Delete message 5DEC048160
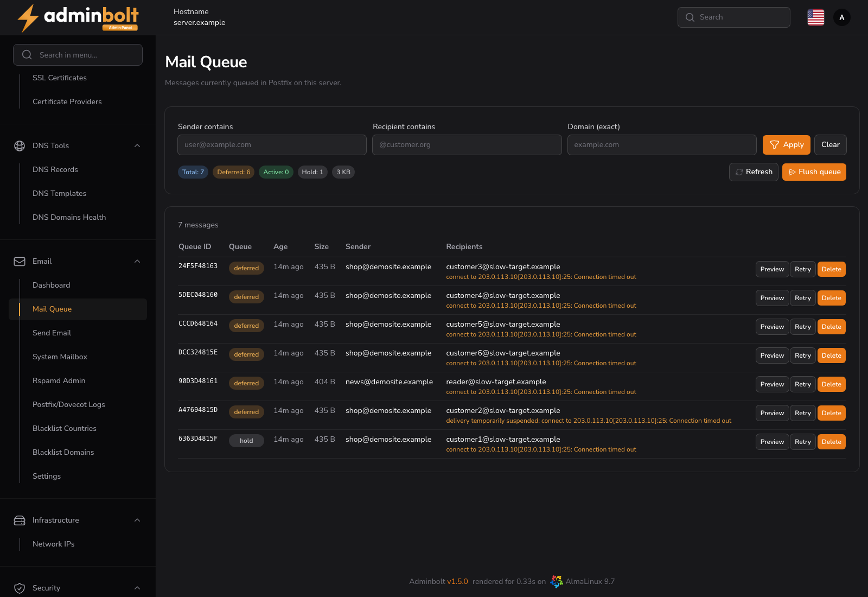This screenshot has width=868, height=597. 832,298
